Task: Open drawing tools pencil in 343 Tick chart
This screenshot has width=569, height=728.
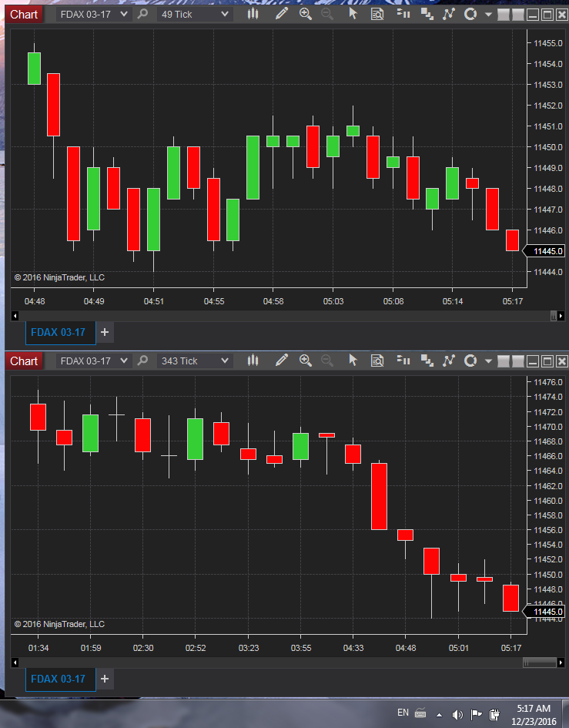Action: click(282, 361)
